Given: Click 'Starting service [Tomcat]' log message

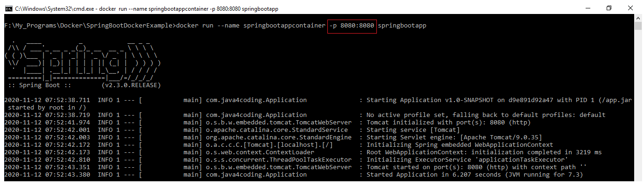Looking at the screenshot, I should pos(413,130).
